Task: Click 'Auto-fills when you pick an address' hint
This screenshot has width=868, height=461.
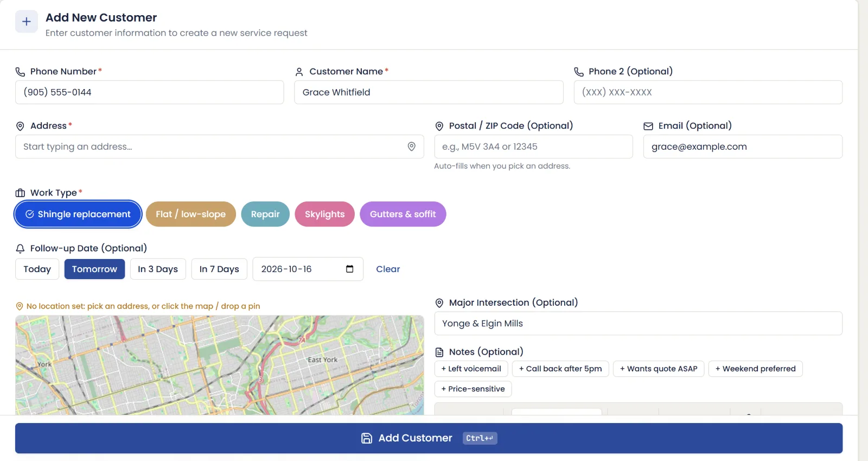Action: coord(502,166)
